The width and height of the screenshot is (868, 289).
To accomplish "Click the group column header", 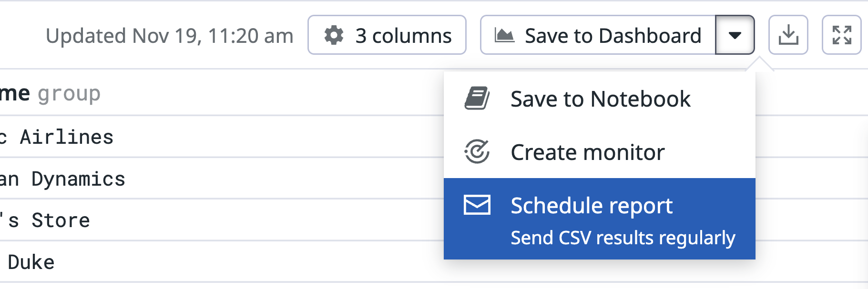I will point(69,94).
